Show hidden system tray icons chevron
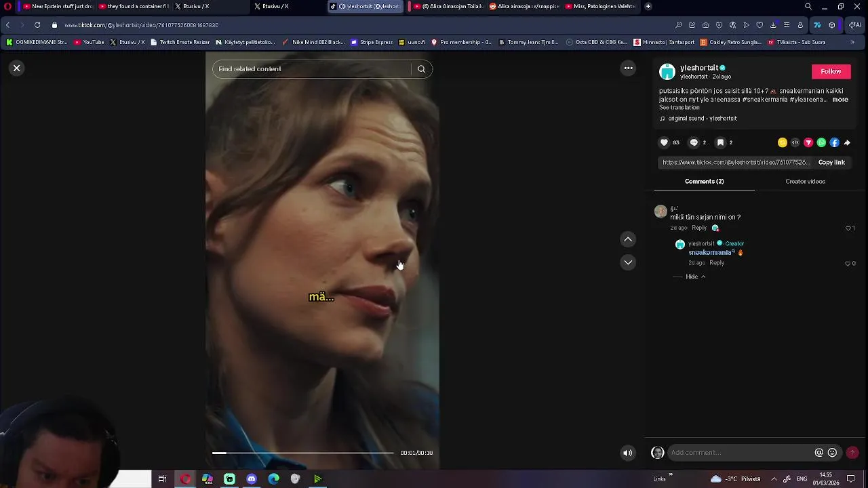868x488 pixels. (x=774, y=479)
